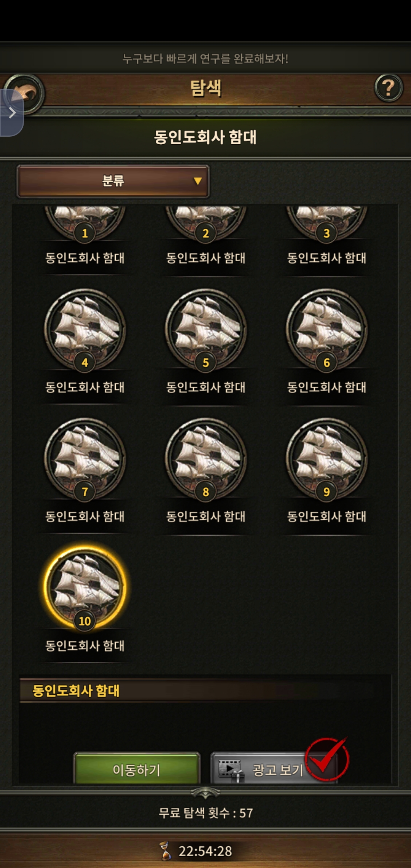Expand the left side panel chevron
This screenshot has width=411, height=868.
click(11, 113)
